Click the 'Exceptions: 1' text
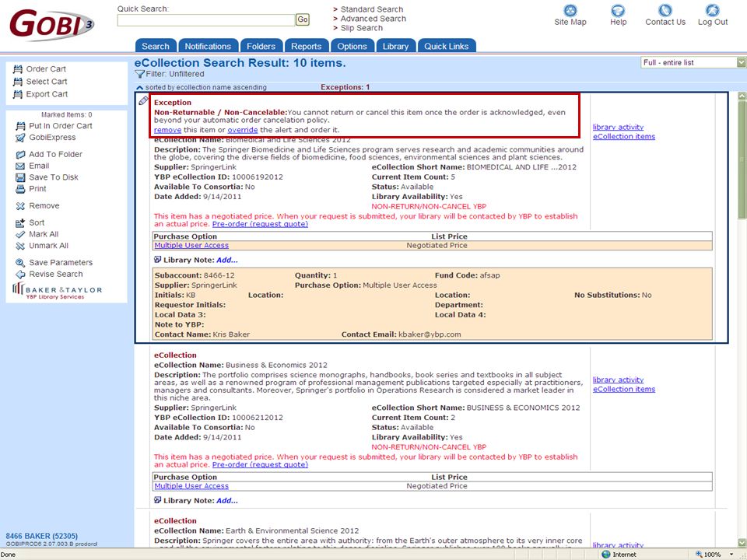Screen dimensions: 747x560 click(x=345, y=88)
